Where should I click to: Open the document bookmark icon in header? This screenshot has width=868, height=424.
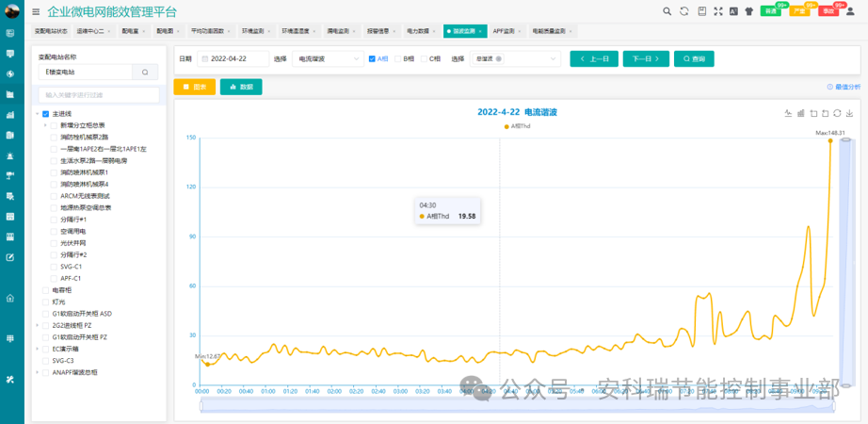[701, 11]
